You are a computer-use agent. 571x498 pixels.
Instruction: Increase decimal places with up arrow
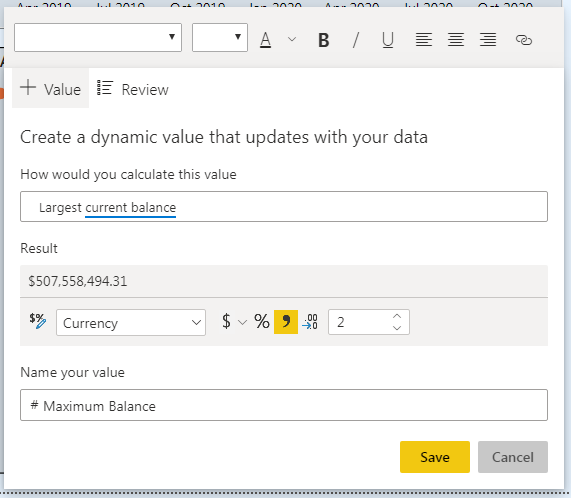point(397,316)
